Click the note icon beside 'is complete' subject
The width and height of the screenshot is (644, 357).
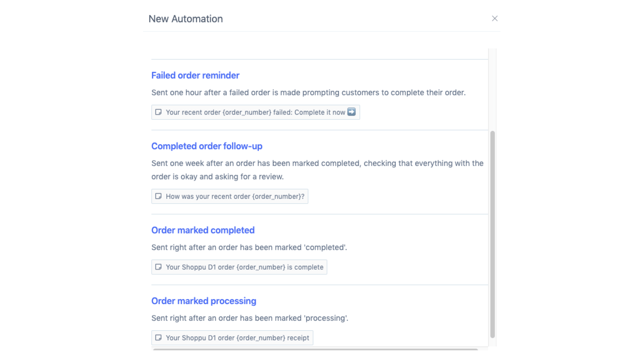(x=158, y=267)
